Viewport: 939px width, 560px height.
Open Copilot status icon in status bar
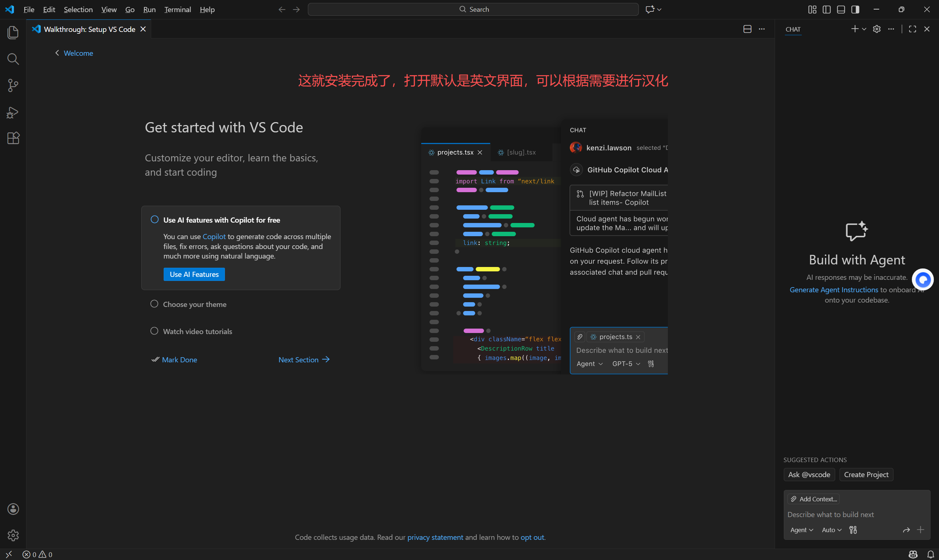click(x=913, y=554)
